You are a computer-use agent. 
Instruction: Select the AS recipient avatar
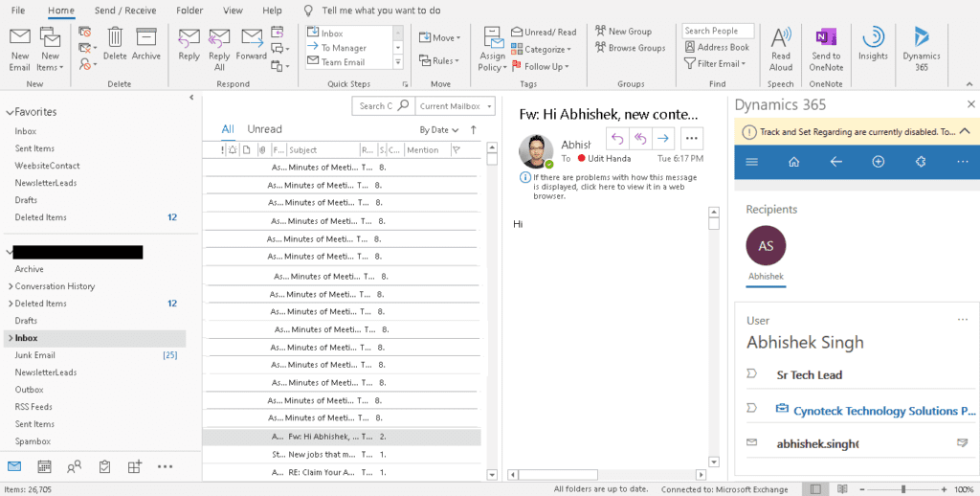(x=766, y=246)
